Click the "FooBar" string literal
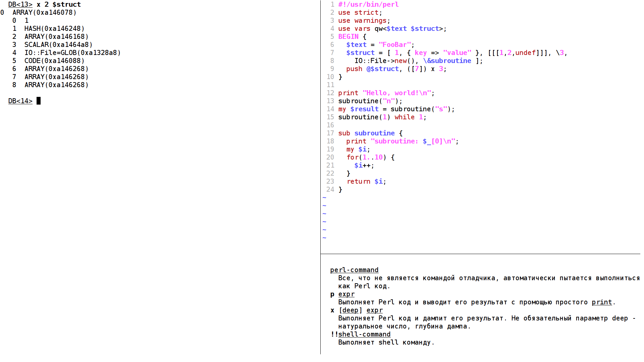 [395, 45]
